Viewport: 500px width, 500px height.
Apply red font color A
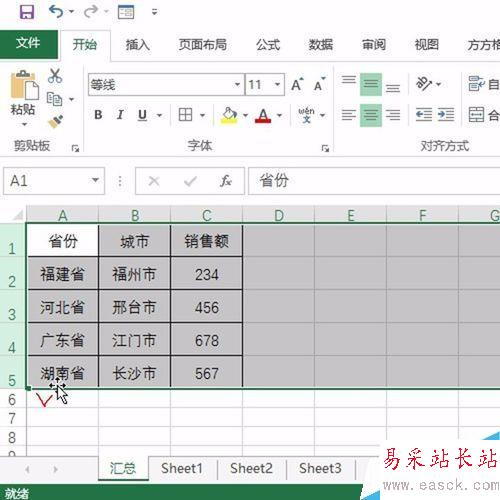(263, 116)
